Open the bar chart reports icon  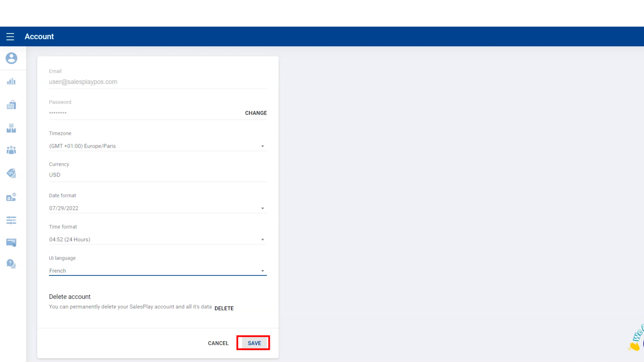point(11,81)
